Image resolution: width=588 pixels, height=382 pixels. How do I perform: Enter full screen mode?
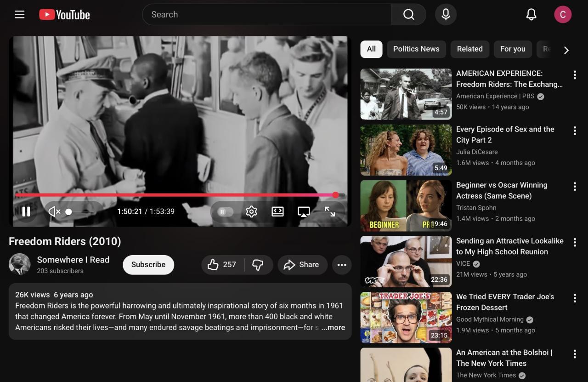pyautogui.click(x=330, y=211)
